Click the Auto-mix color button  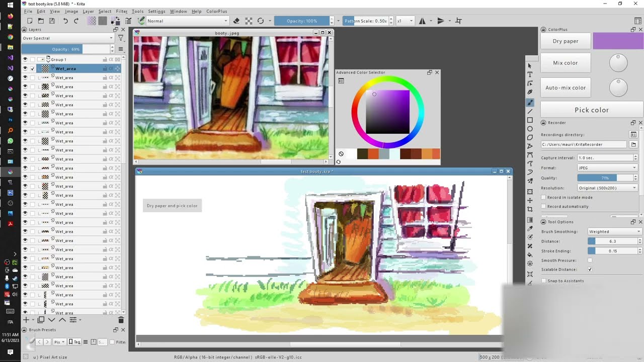566,87
